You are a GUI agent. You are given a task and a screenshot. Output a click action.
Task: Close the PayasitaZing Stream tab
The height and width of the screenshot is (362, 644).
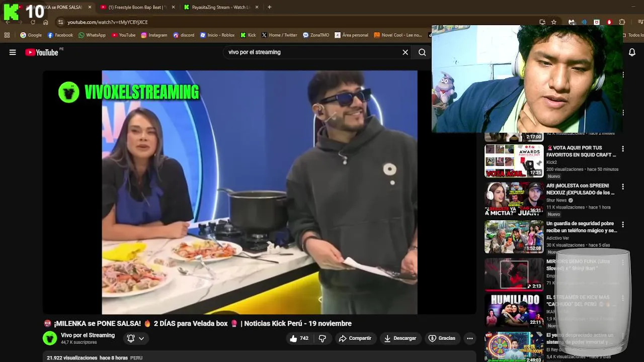click(257, 8)
